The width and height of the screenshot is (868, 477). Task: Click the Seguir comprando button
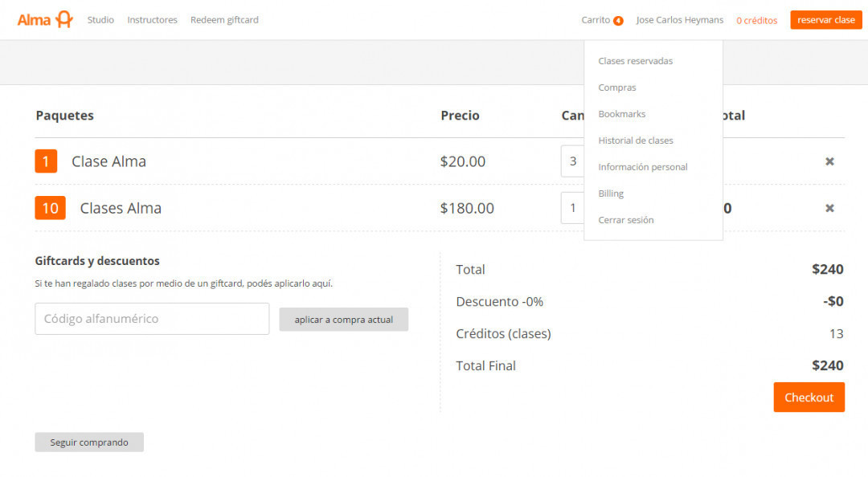tap(89, 442)
